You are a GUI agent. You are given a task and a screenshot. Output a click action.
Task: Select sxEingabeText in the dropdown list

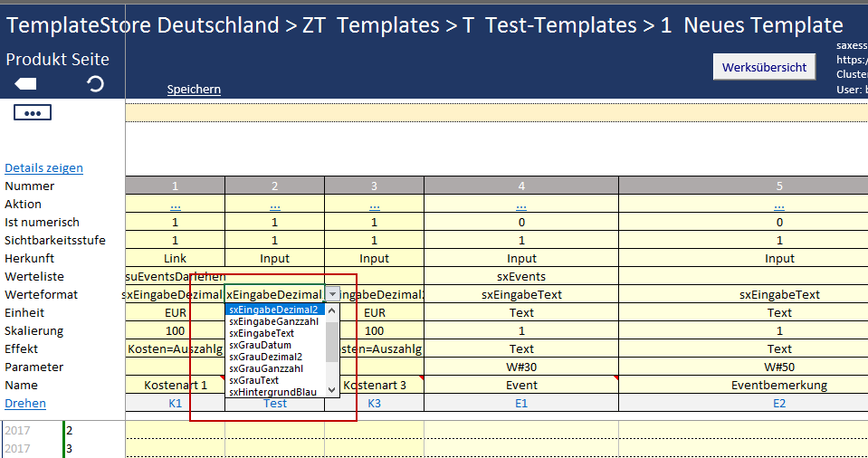click(x=262, y=333)
